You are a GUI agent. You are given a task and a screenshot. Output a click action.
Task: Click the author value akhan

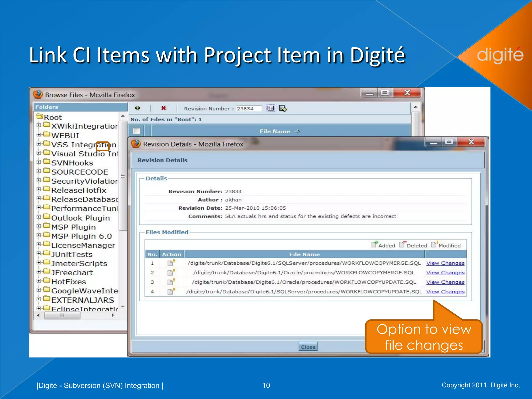(x=233, y=199)
